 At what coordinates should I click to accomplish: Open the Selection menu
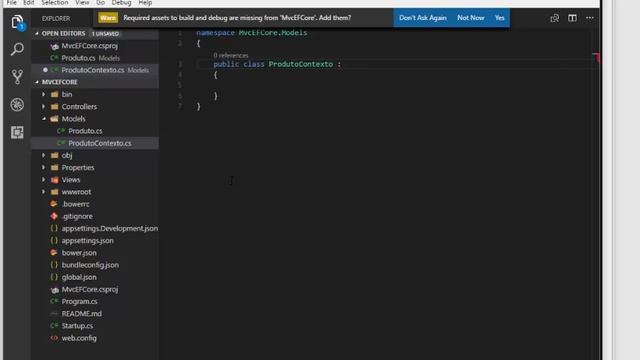55,3
